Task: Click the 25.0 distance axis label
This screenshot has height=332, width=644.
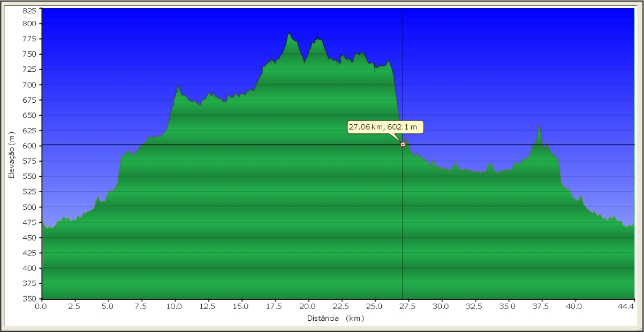Action: [375, 307]
